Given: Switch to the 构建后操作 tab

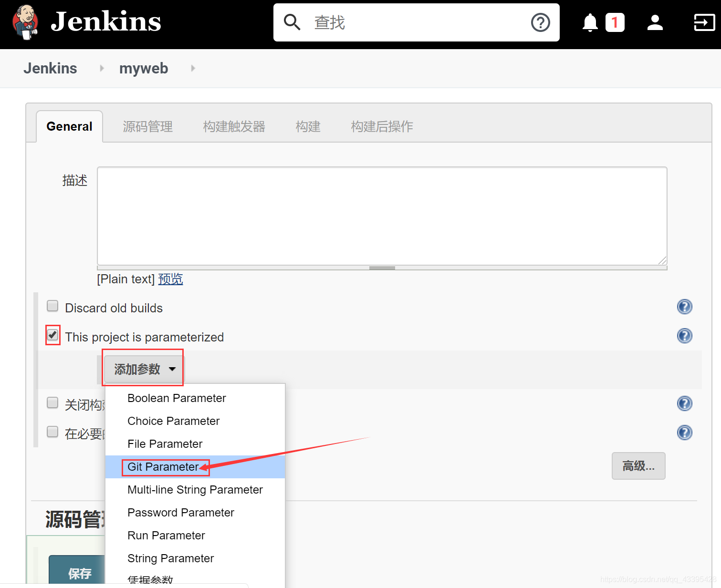Looking at the screenshot, I should tap(382, 126).
